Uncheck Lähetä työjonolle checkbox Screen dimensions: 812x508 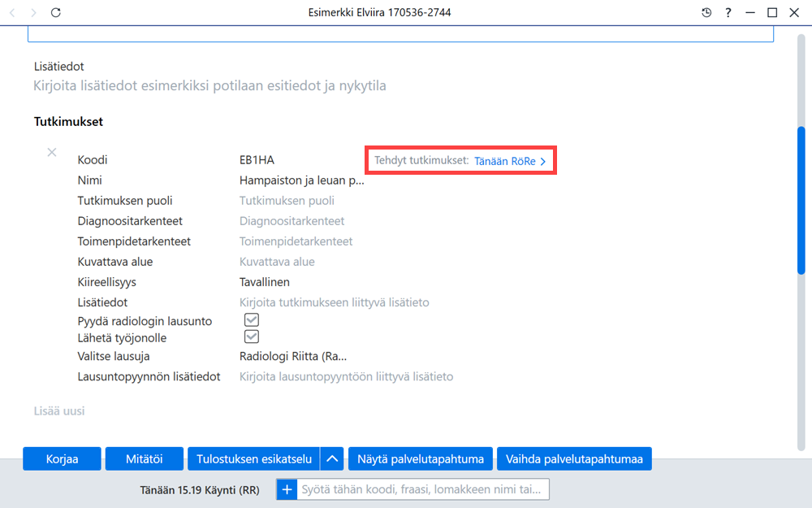pos(252,337)
